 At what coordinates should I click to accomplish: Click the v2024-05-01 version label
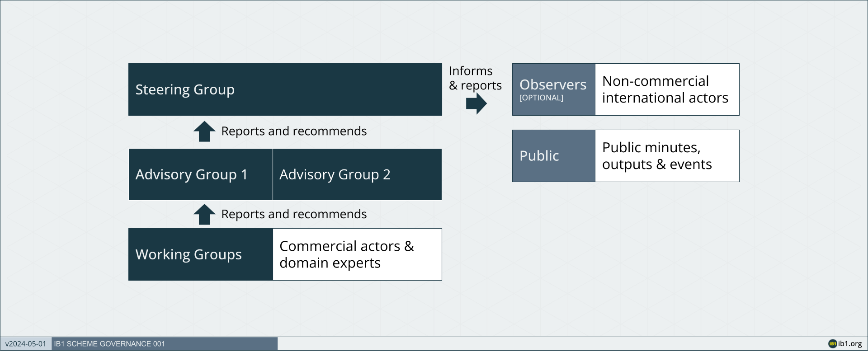coord(26,344)
